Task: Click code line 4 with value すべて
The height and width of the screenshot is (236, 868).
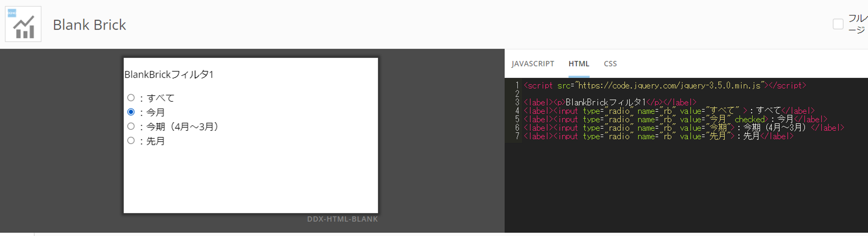Action: (669, 111)
